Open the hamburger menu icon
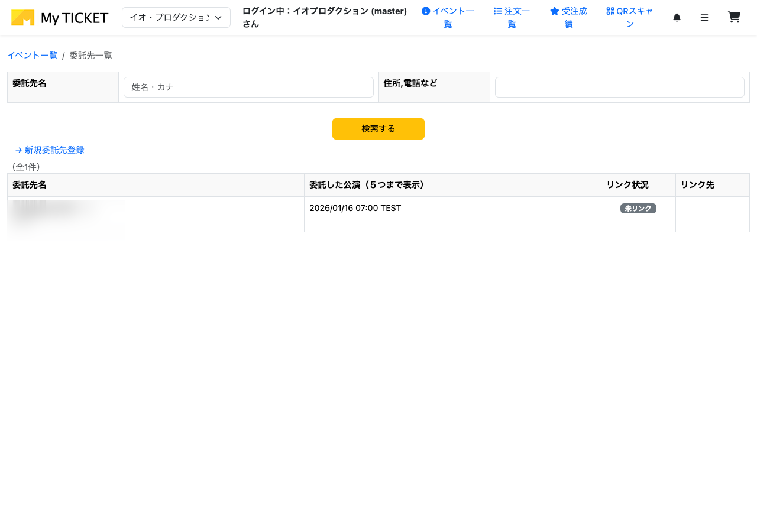This screenshot has height=532, width=757. (x=704, y=17)
